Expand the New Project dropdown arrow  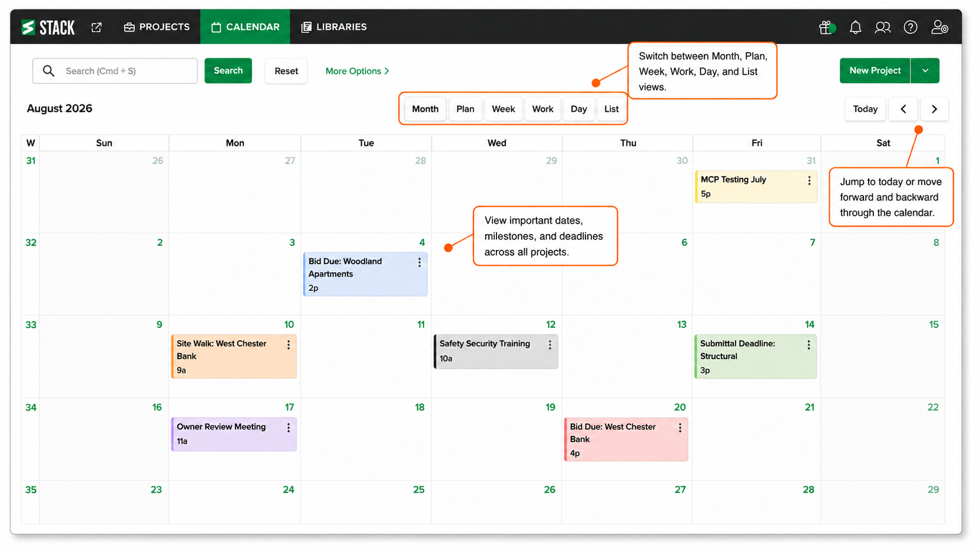(x=925, y=70)
